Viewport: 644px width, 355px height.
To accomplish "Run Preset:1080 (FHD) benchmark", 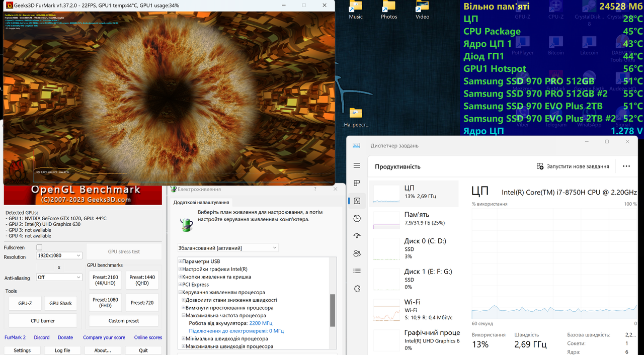I will pyautogui.click(x=106, y=303).
